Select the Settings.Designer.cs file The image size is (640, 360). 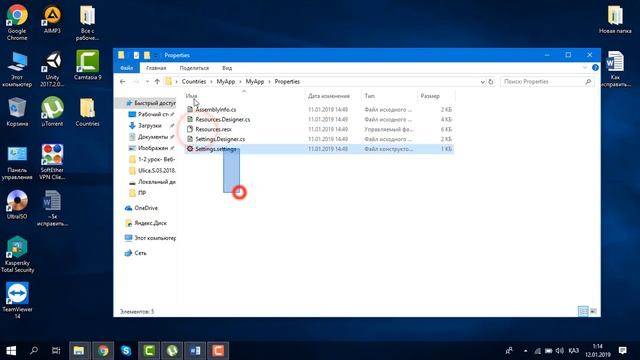click(x=220, y=139)
